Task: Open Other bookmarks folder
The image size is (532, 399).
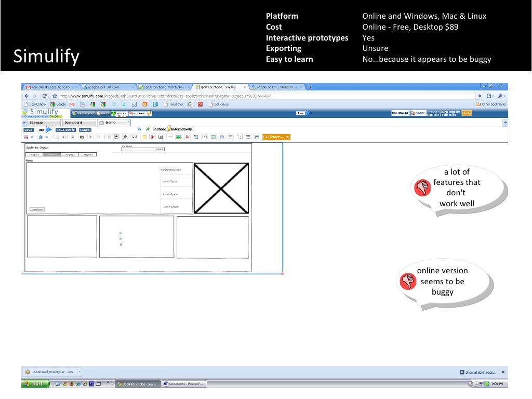Action: point(490,104)
